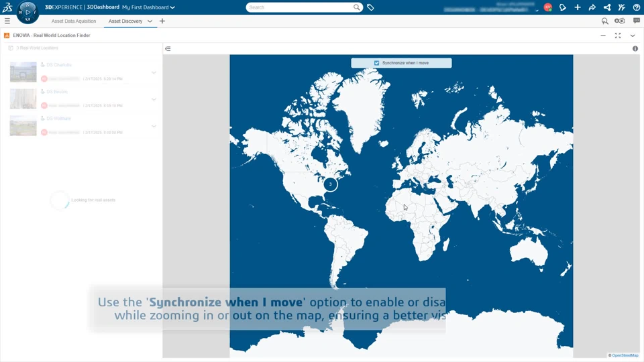Open the DS Waltham location link
Image resolution: width=644 pixels, height=362 pixels.
58,118
